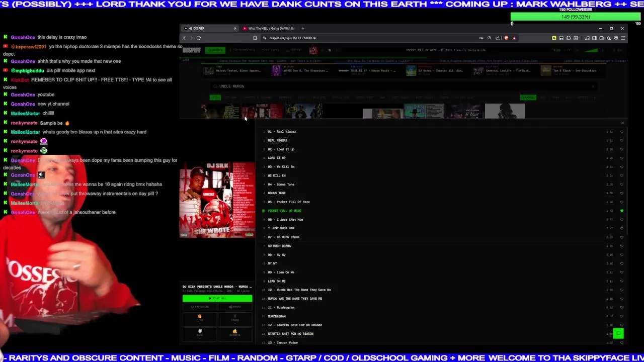Click the DISPIFF site logo

192,50
